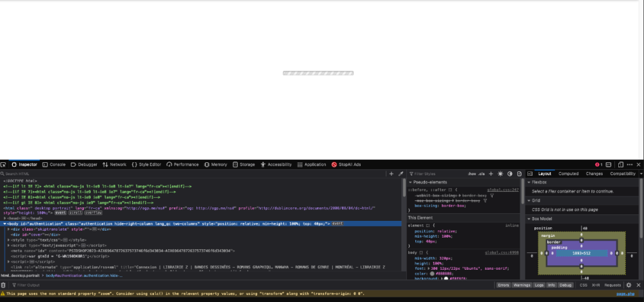Toggle the :hov pseudo-class panel

(x=472, y=174)
